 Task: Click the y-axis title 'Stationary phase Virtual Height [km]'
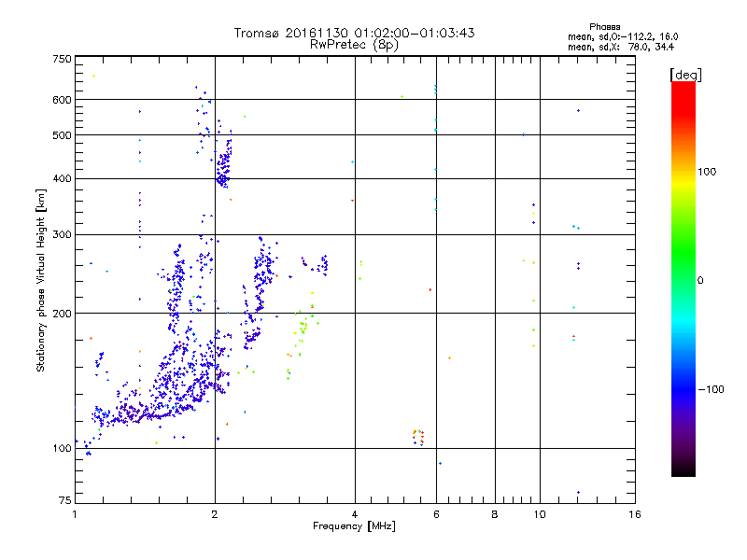pos(41,280)
